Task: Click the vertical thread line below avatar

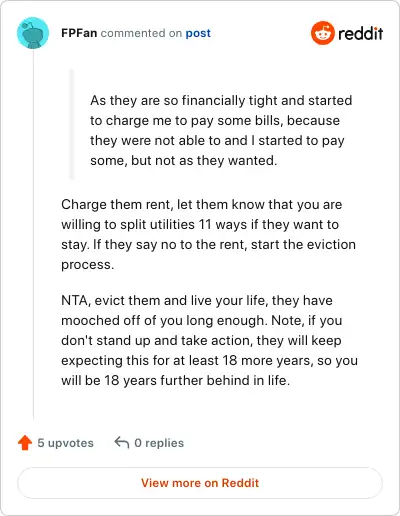Action: 33,235
